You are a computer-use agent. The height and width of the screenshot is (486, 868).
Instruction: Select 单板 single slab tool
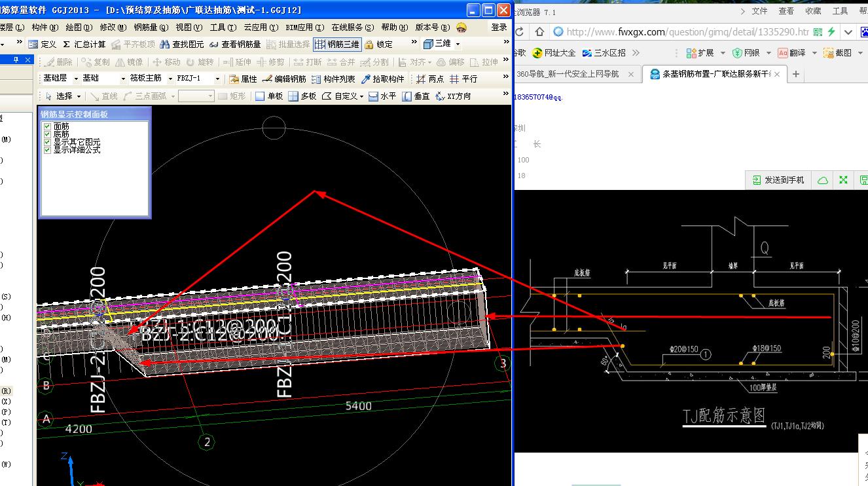pyautogui.click(x=269, y=96)
